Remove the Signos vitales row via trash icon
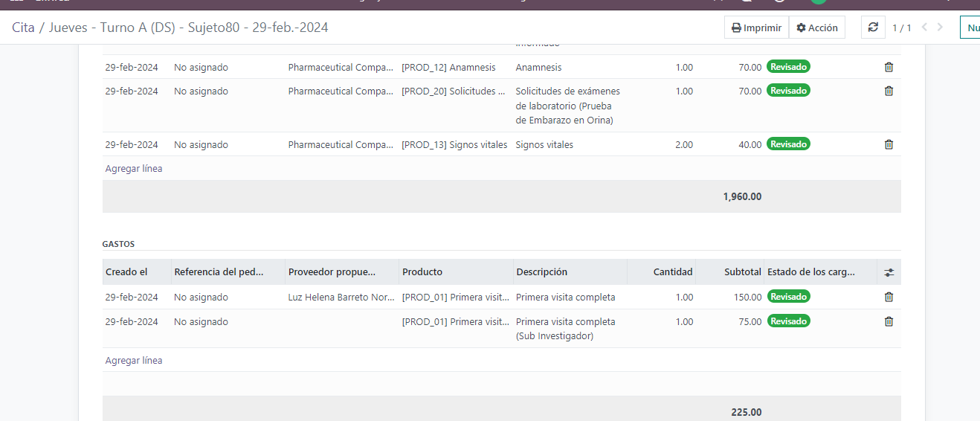The image size is (980, 421). tap(889, 144)
